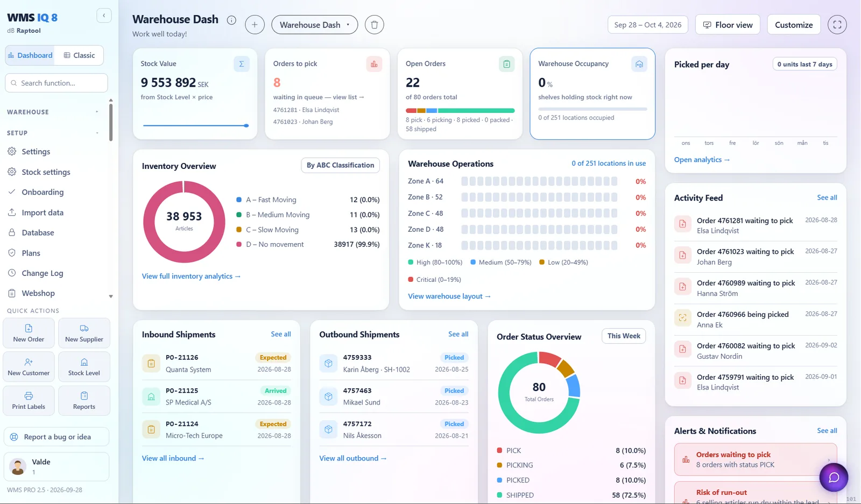Add a new dashboard with plus icon
This screenshot has height=504, width=861.
[255, 25]
